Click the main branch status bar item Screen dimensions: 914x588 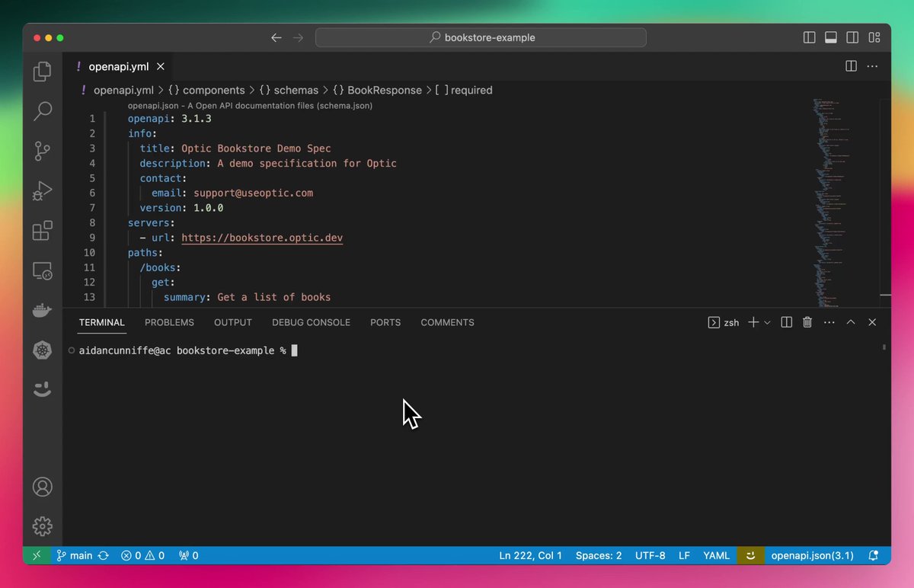click(x=75, y=555)
